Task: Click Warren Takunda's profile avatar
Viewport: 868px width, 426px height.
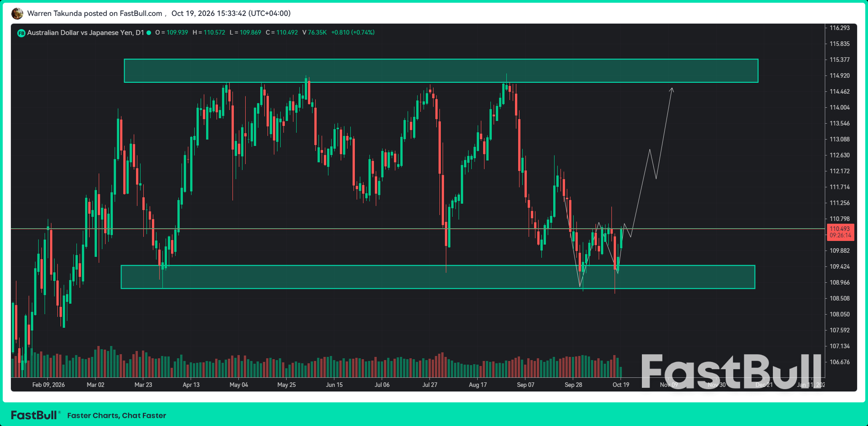Action: tap(17, 14)
